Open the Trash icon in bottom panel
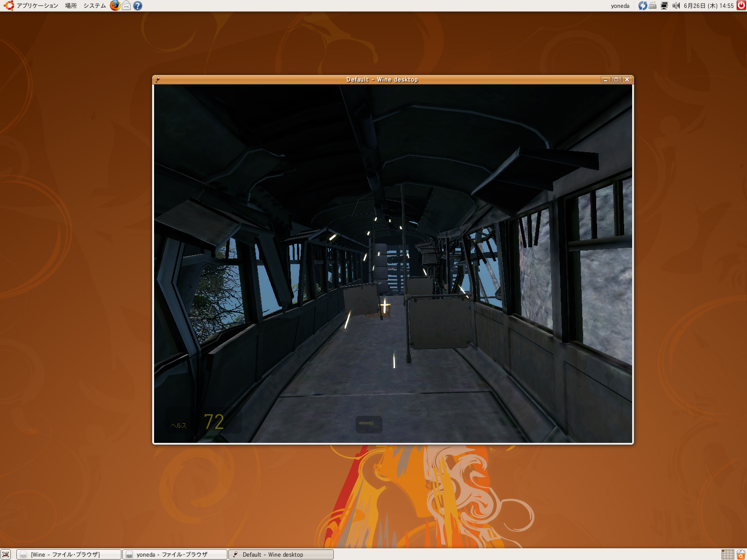 pyautogui.click(x=741, y=554)
